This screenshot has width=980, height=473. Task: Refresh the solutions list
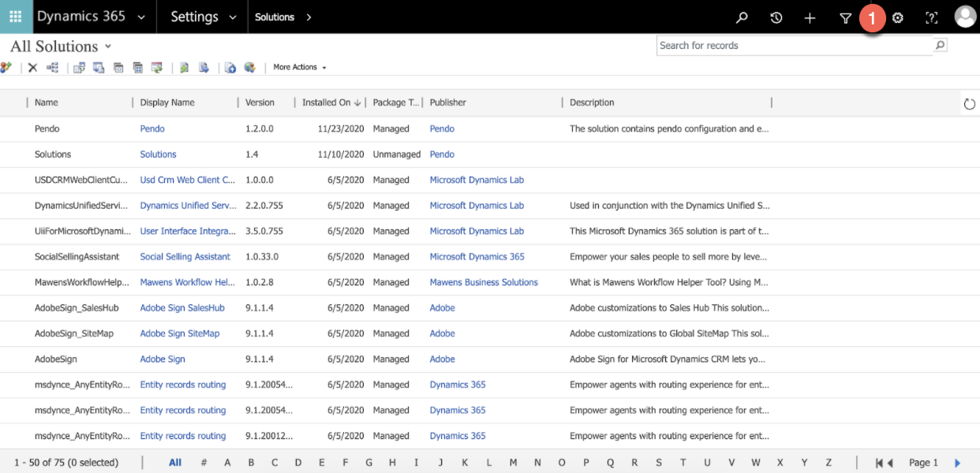970,104
